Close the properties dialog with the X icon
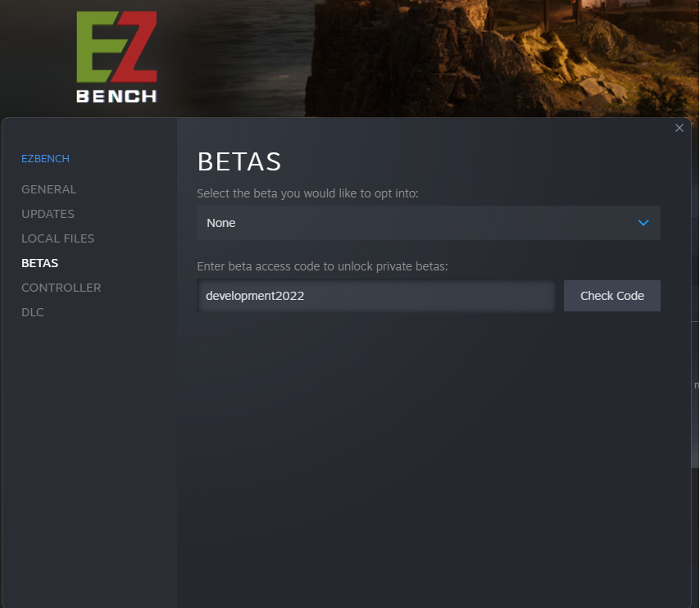 [x=679, y=128]
